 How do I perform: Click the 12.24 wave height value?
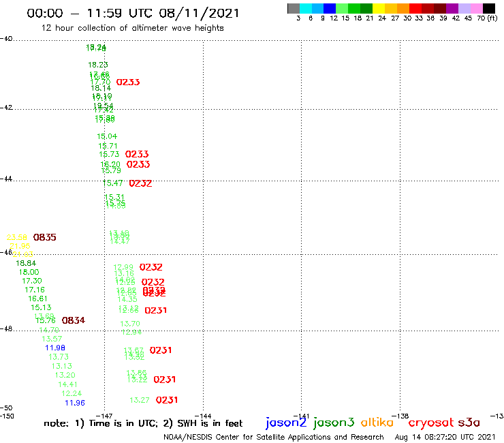point(72,393)
